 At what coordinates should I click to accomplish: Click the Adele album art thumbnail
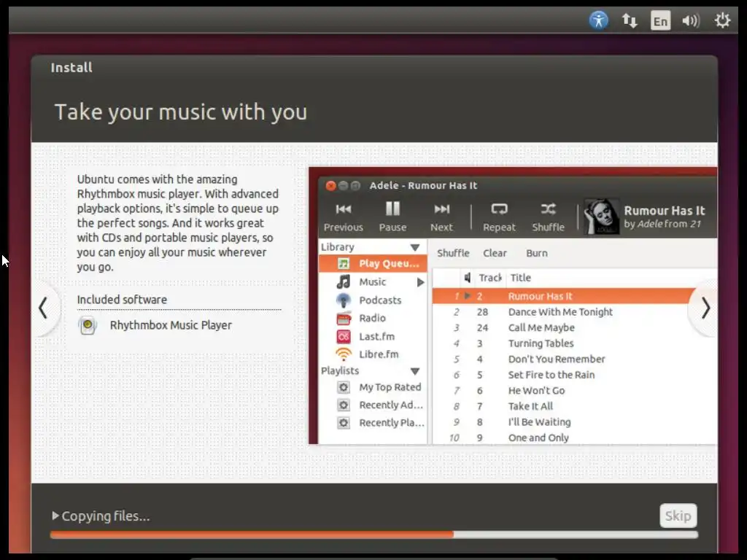(601, 216)
